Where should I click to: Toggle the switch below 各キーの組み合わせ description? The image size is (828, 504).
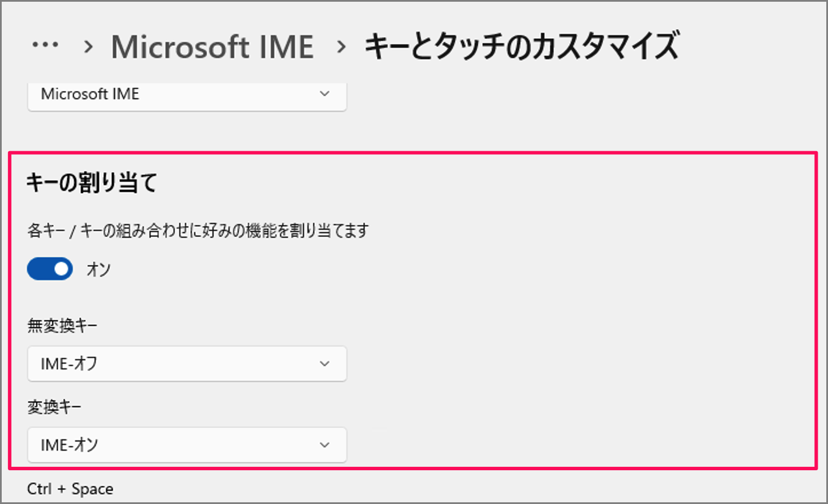pyautogui.click(x=50, y=269)
